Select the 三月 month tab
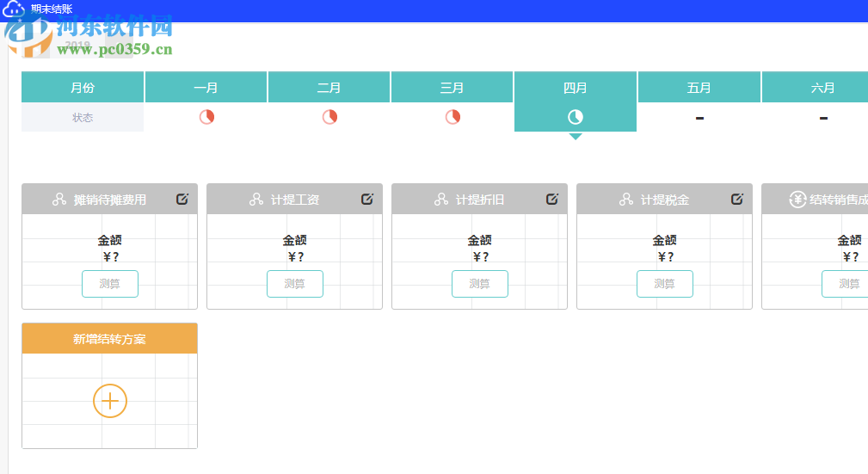This screenshot has height=474, width=868. click(x=452, y=88)
